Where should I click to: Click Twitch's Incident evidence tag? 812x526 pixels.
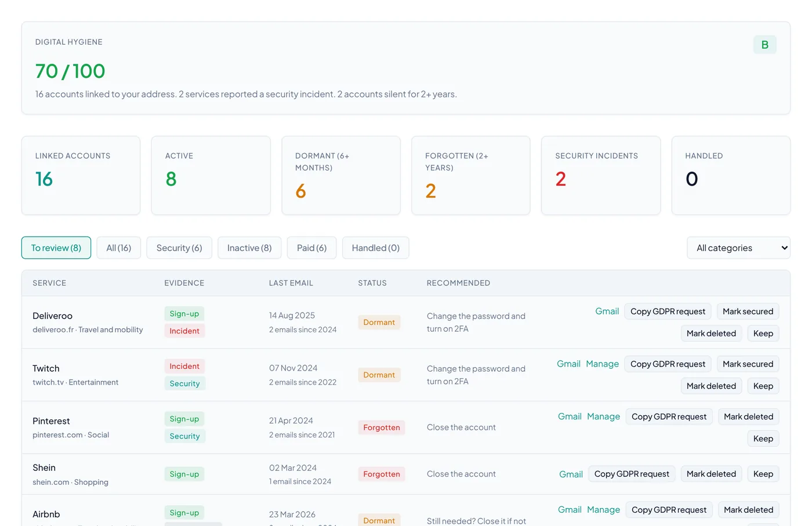click(x=184, y=367)
